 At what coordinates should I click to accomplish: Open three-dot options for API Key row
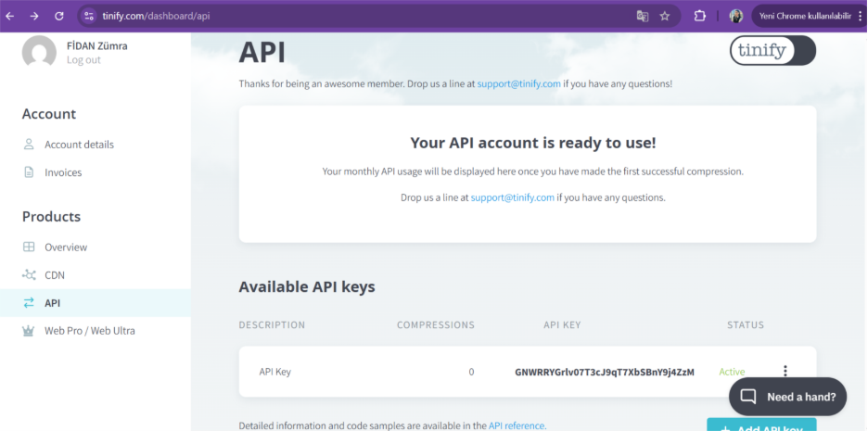(785, 371)
